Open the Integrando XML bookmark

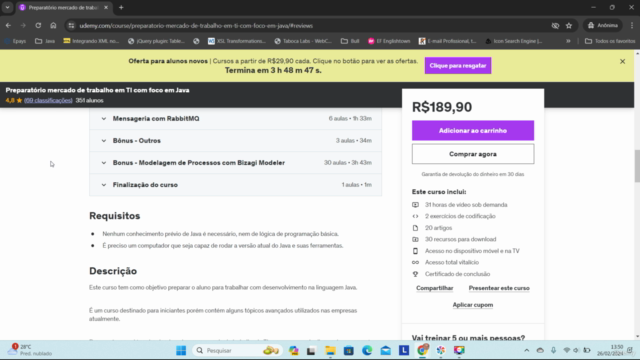91,41
